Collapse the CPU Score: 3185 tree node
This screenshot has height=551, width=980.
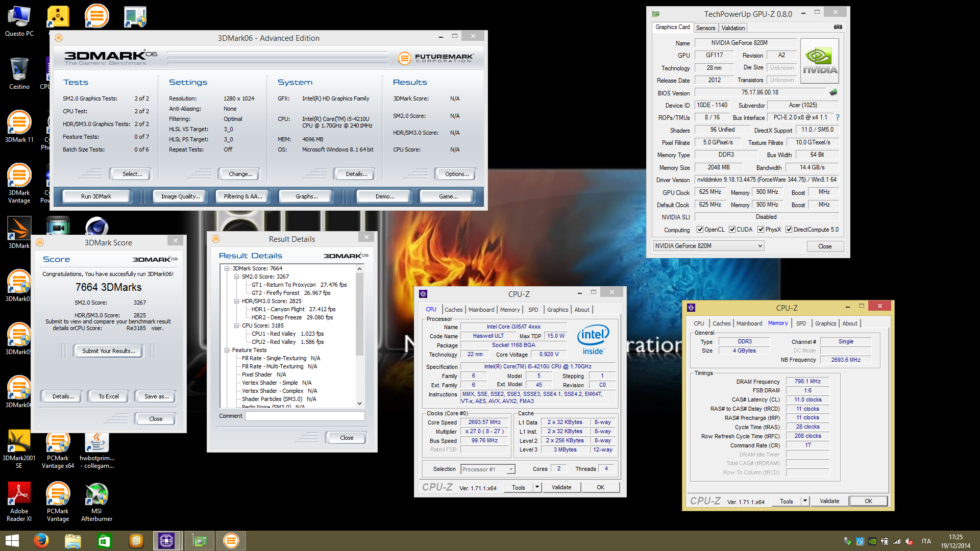(x=236, y=325)
